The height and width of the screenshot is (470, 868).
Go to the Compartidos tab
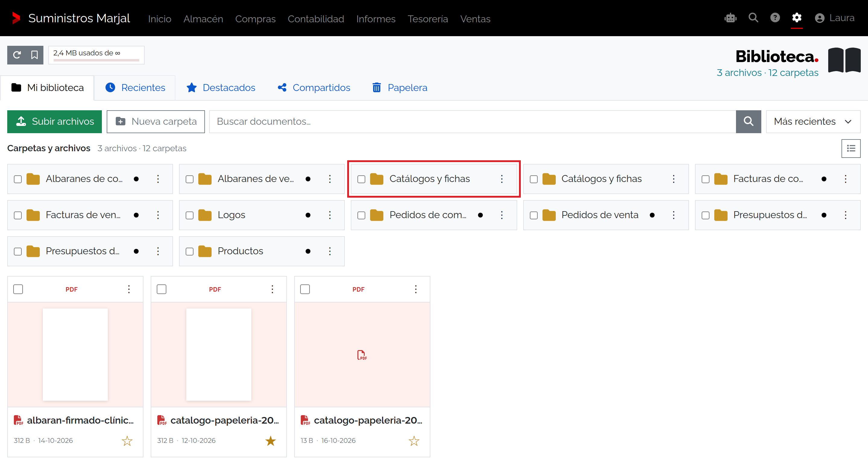point(314,88)
